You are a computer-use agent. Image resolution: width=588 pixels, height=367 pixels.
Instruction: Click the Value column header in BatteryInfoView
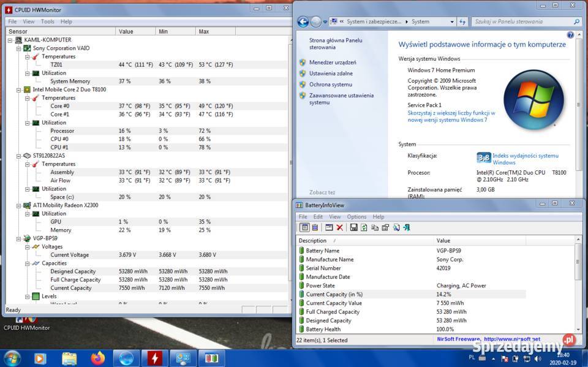pos(479,241)
